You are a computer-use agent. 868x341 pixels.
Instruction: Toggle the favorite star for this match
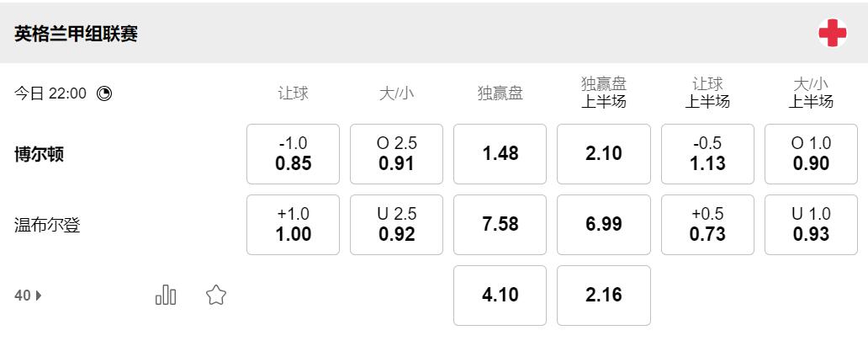pos(216,295)
